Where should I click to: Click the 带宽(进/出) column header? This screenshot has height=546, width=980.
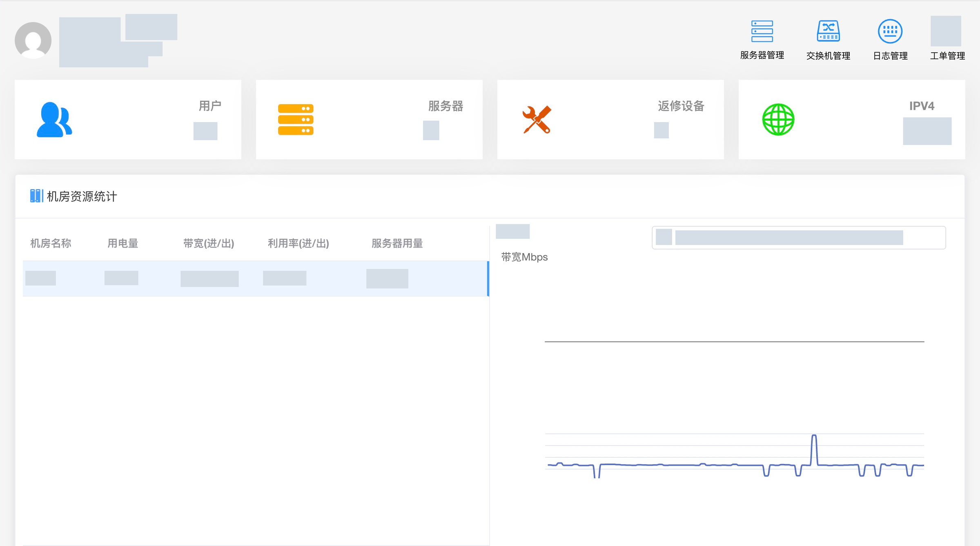209,243
